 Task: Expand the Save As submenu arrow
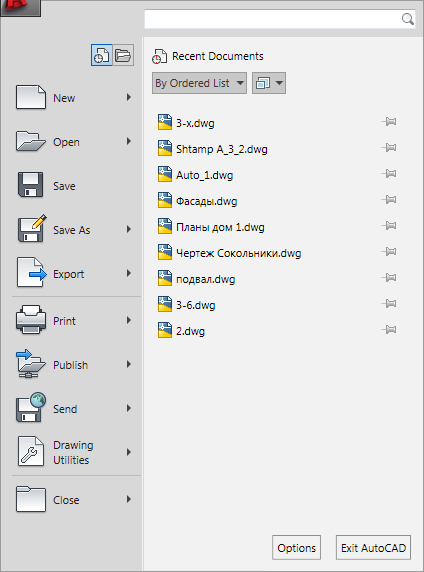[128, 229]
